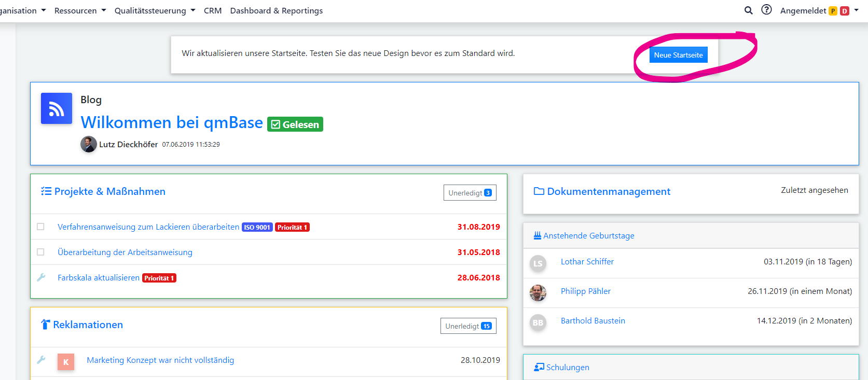Open Dashboard & Reportings
868x380 pixels.
(277, 10)
